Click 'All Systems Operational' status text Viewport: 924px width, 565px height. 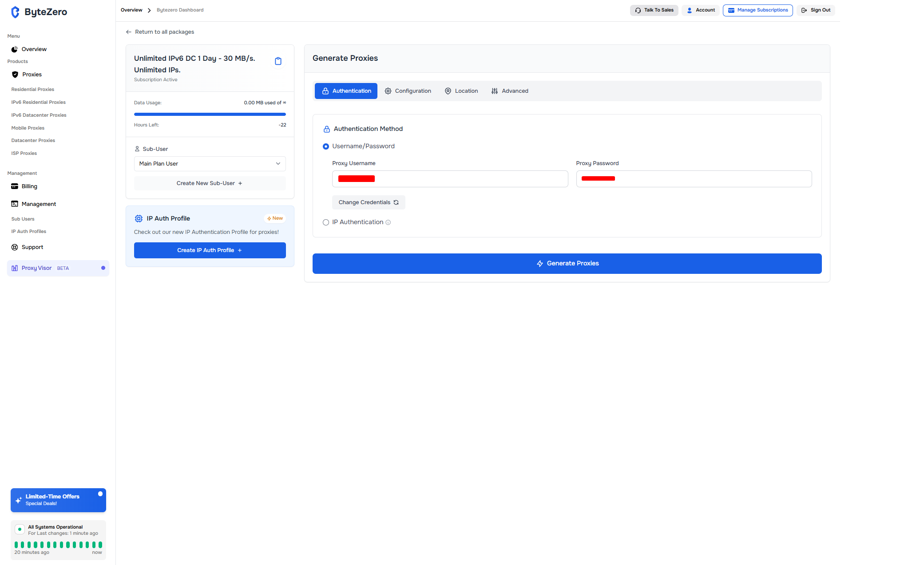[x=56, y=527]
